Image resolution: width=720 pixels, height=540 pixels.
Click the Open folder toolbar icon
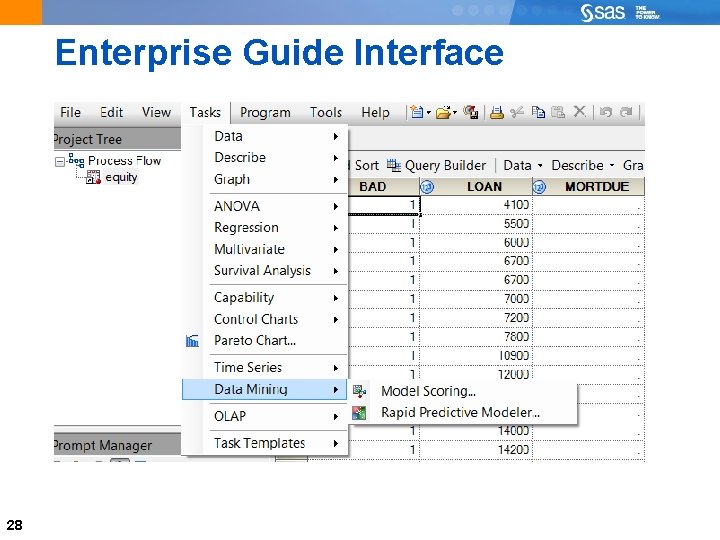pyautogui.click(x=442, y=112)
